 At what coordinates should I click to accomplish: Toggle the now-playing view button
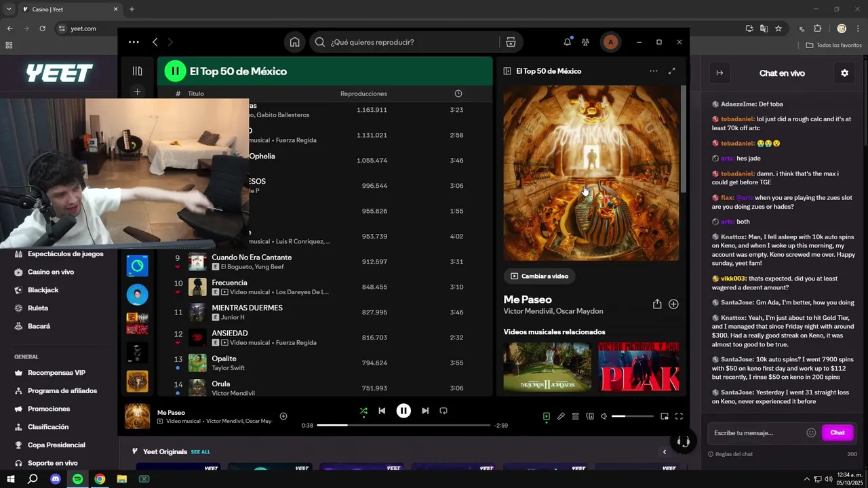[x=546, y=416]
